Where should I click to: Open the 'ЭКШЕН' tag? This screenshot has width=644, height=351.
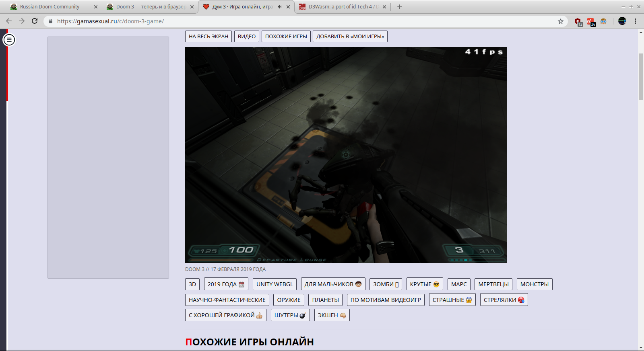tap(332, 315)
